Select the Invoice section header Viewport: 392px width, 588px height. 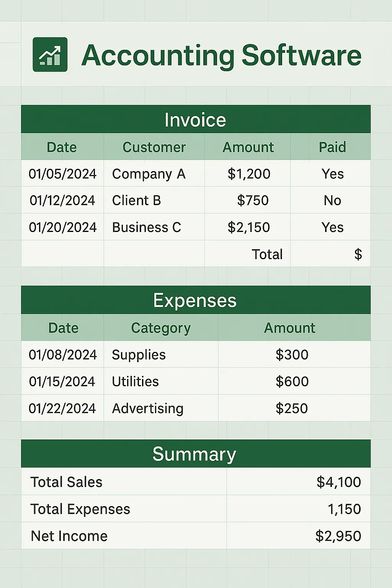click(x=196, y=119)
